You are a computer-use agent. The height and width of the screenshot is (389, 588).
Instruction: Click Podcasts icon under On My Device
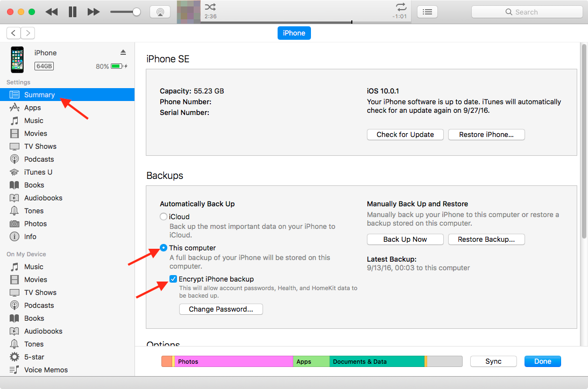click(x=14, y=306)
